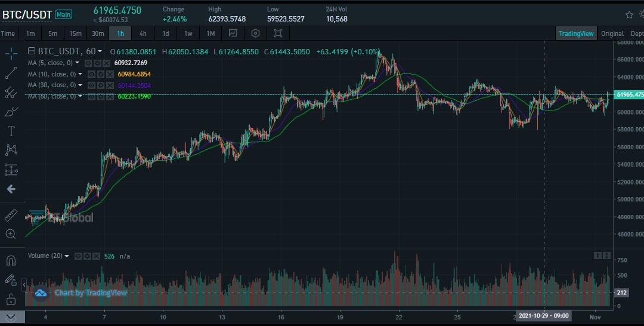
Task: Switch to 15m time interval
Action: [75, 33]
